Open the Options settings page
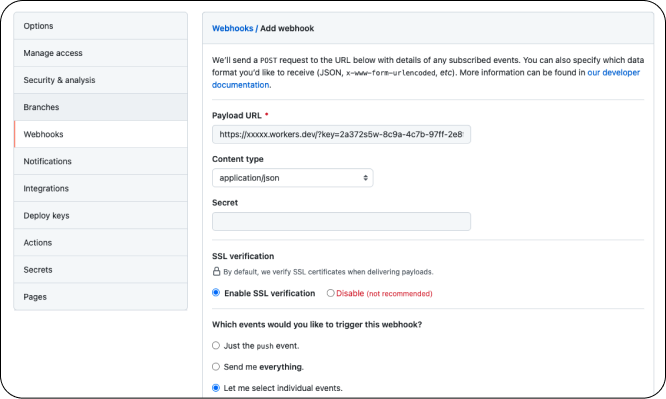Screen dimensions: 666x399 coord(100,26)
